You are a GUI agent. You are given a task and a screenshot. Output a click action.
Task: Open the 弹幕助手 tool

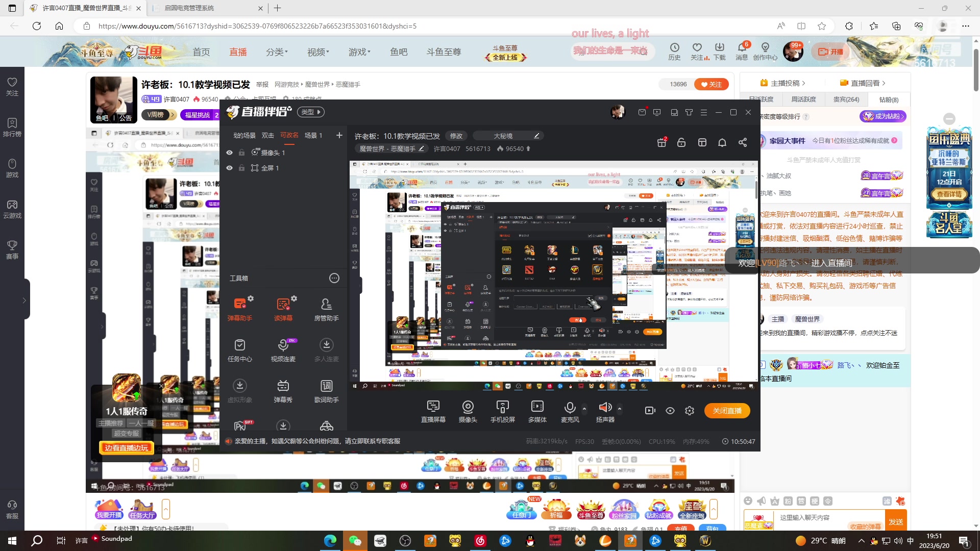click(240, 309)
